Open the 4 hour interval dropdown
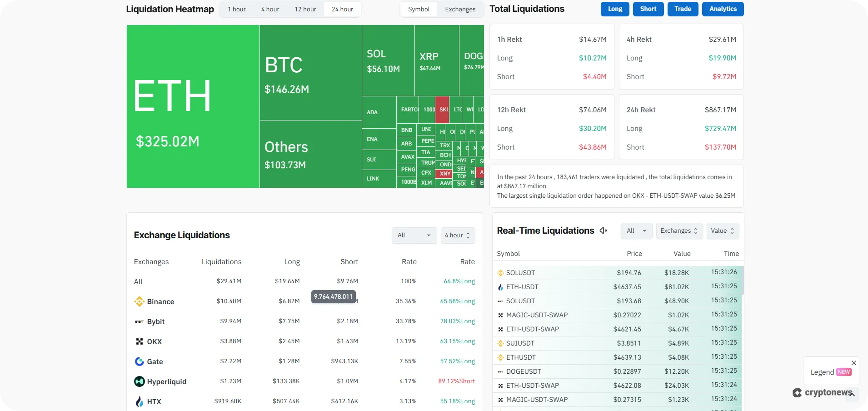Viewport: 868px width, 411px height. pyautogui.click(x=457, y=235)
